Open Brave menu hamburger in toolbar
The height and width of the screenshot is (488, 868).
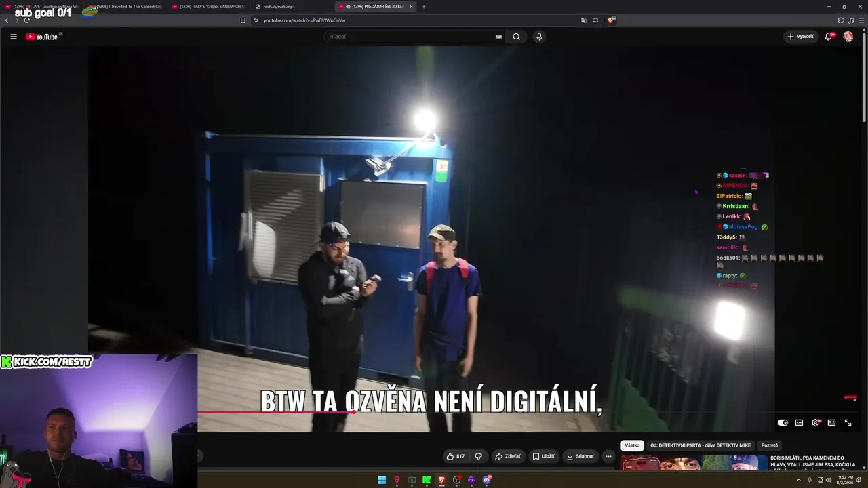point(861,20)
